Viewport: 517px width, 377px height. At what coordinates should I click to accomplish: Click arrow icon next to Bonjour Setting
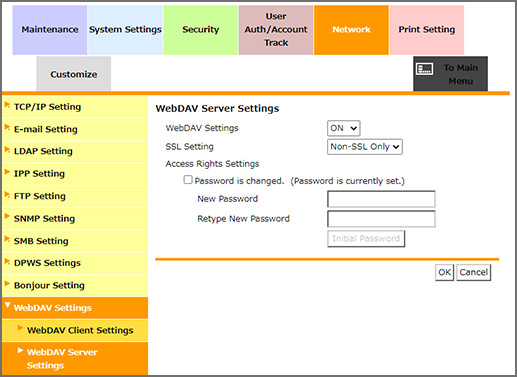tap(7, 284)
